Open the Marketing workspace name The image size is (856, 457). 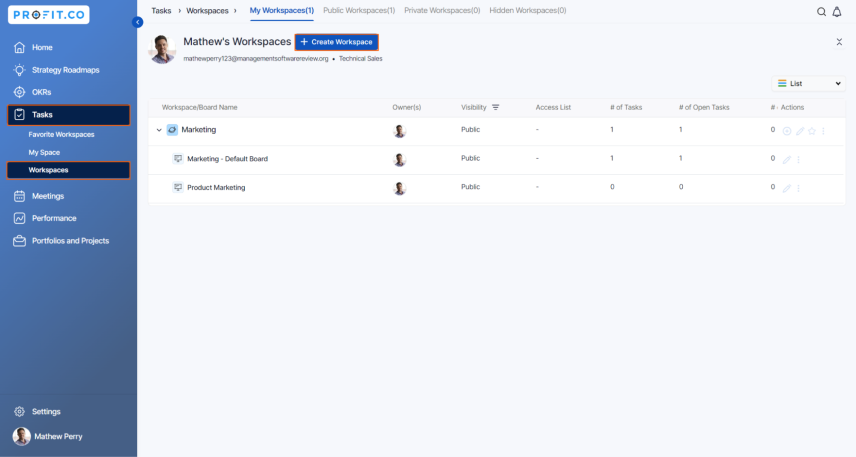pos(199,130)
